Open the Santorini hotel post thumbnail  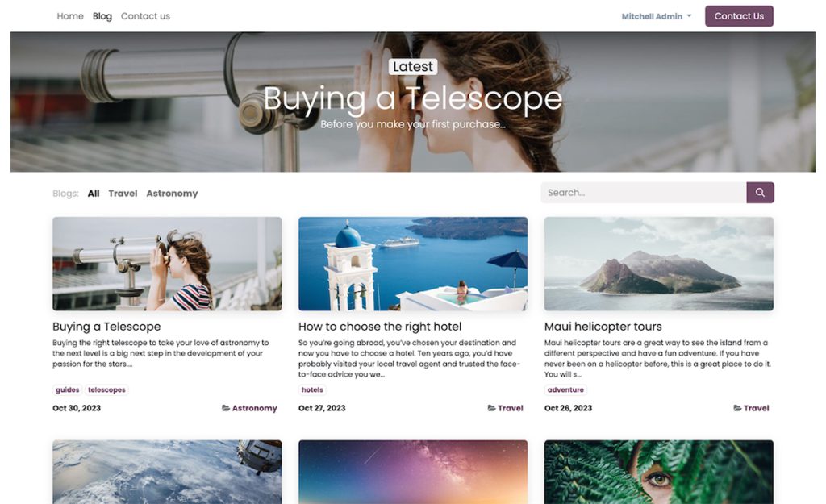click(x=413, y=264)
